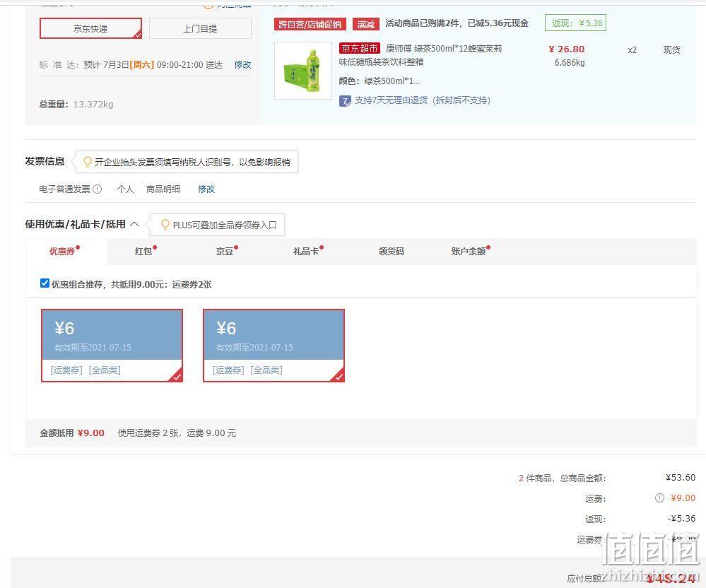Click the lightbulb icon beside PLUS tip
The height and width of the screenshot is (588, 706).
coord(165,225)
